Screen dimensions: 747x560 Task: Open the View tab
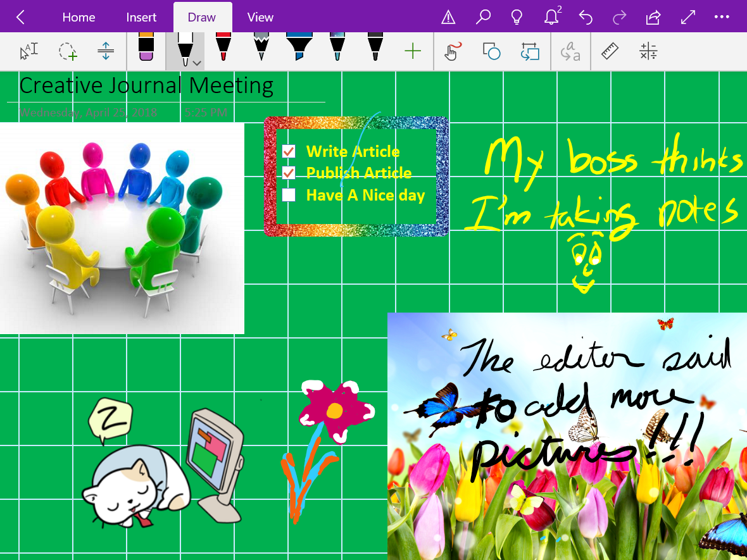(x=260, y=17)
